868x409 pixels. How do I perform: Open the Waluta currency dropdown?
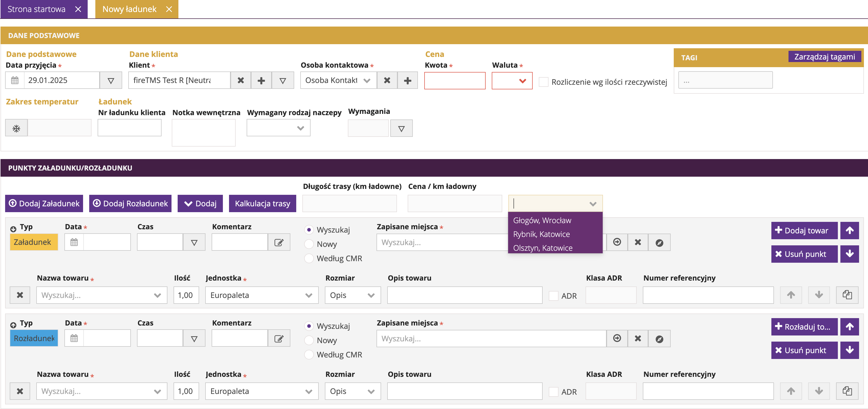[512, 81]
